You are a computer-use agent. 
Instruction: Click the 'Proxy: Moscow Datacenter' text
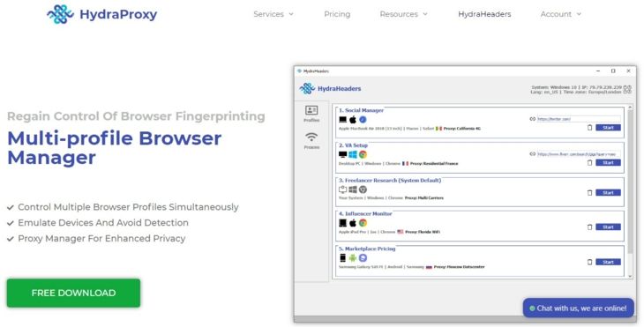click(459, 267)
